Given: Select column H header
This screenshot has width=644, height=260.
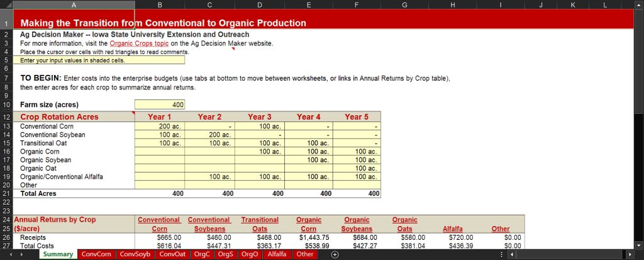Looking at the screenshot, I should (x=452, y=5).
